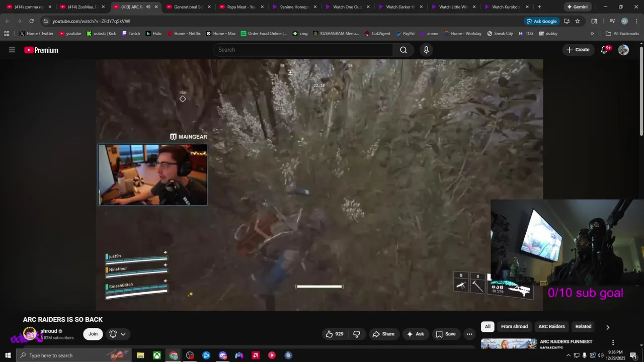
Task: Save the video to a playlist
Action: click(446, 334)
